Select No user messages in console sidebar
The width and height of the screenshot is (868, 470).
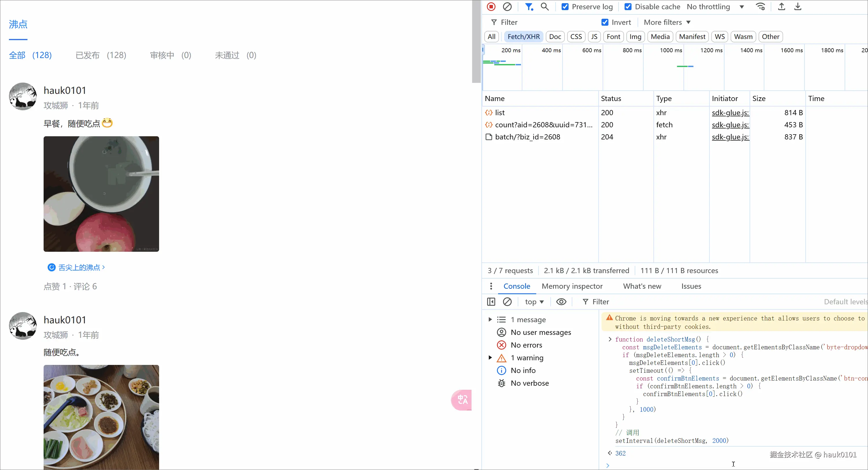point(541,332)
